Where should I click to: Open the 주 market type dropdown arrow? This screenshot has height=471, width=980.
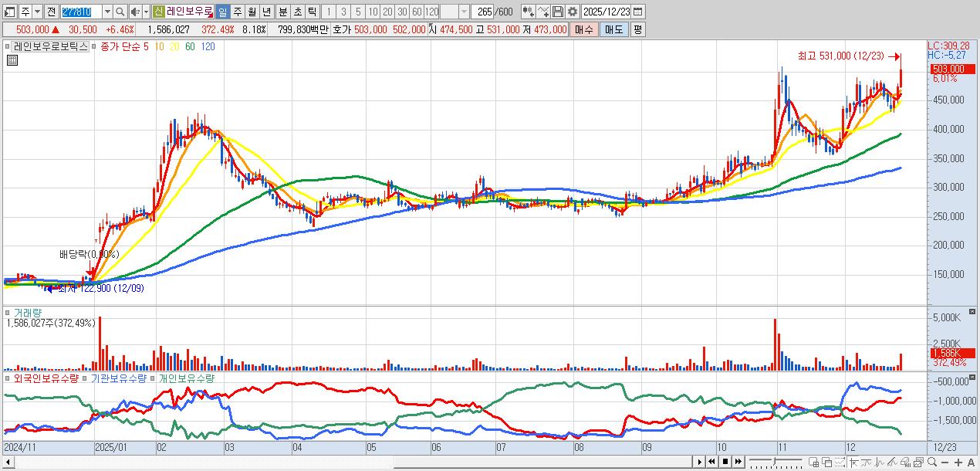[x=37, y=12]
